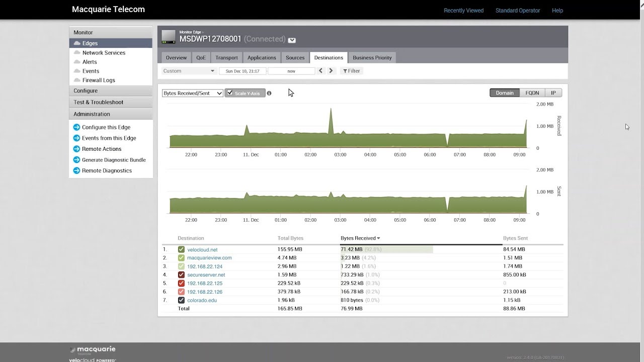This screenshot has width=644, height=362.
Task: Open the edge name dropdown arrow
Action: point(292,40)
